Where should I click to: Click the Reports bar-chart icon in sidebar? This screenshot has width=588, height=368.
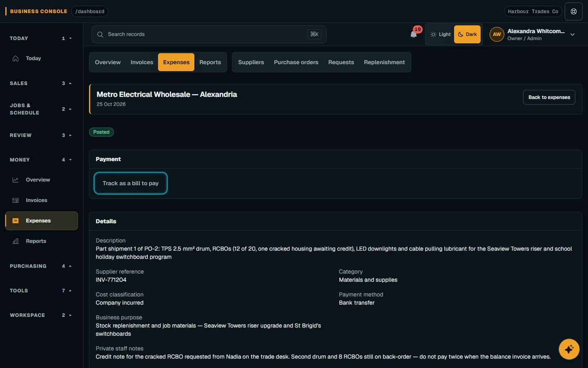[x=16, y=241]
